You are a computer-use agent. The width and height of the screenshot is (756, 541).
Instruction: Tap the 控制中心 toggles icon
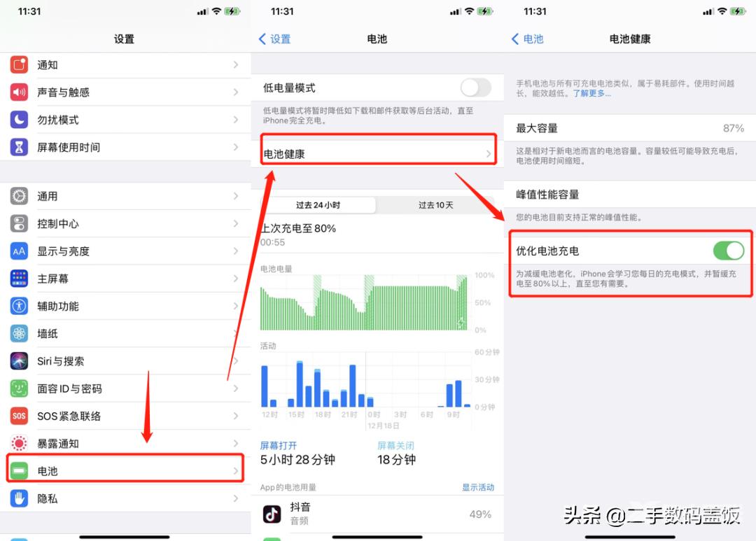20,224
